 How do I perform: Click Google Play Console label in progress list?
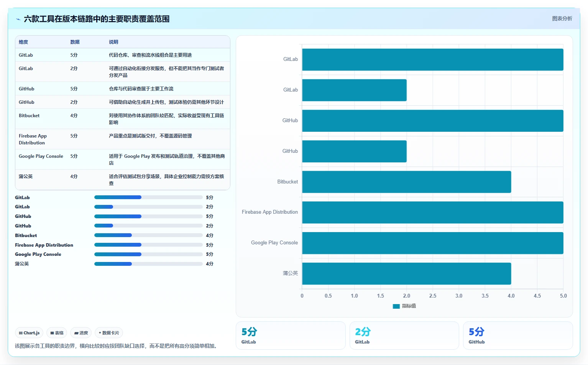tap(38, 254)
